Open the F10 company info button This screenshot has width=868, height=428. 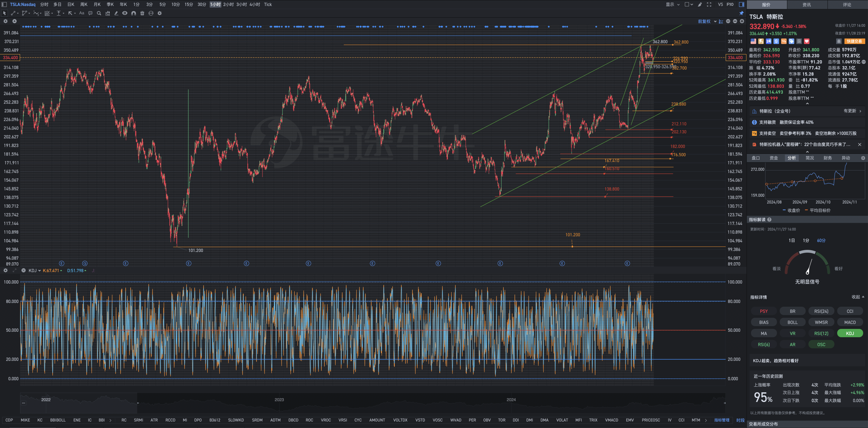click(x=730, y=5)
